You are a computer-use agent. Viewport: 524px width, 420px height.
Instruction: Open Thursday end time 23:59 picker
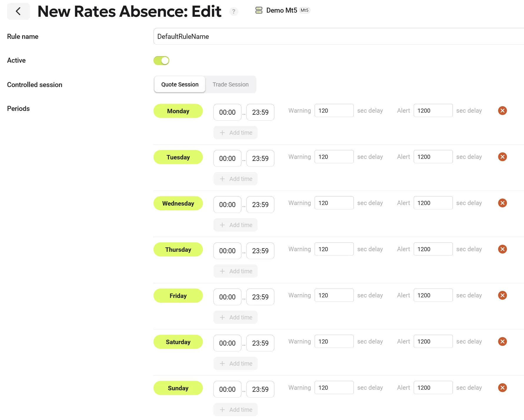click(260, 251)
